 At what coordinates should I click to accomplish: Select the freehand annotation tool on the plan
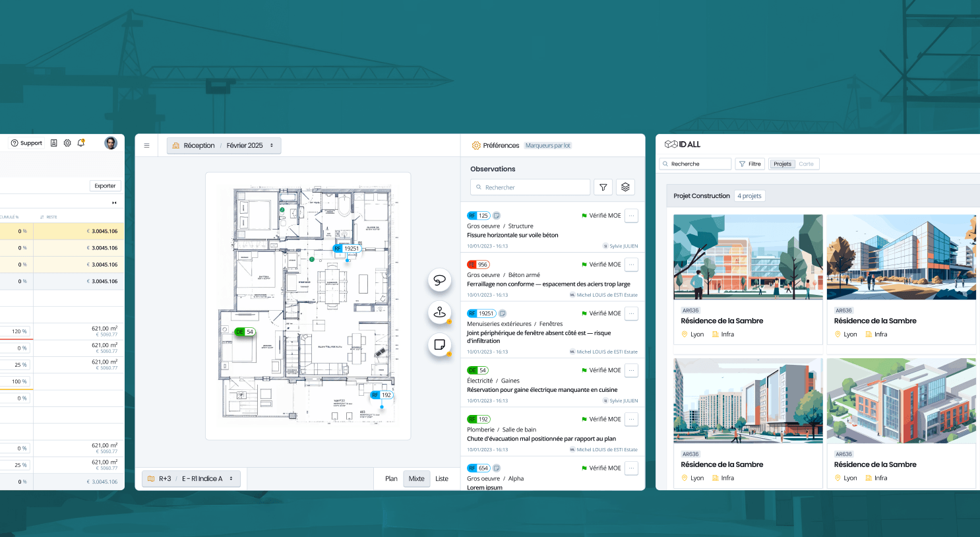[440, 280]
